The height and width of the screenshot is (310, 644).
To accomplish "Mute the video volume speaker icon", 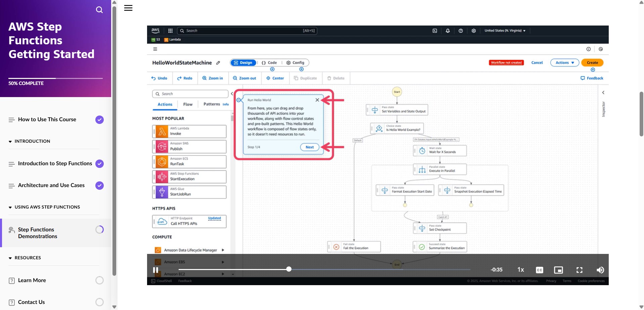I will (600, 270).
